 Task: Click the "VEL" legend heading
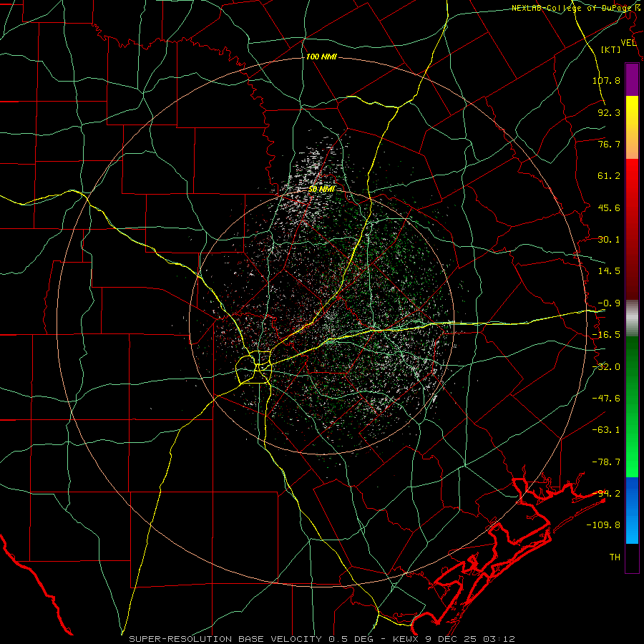tap(629, 43)
